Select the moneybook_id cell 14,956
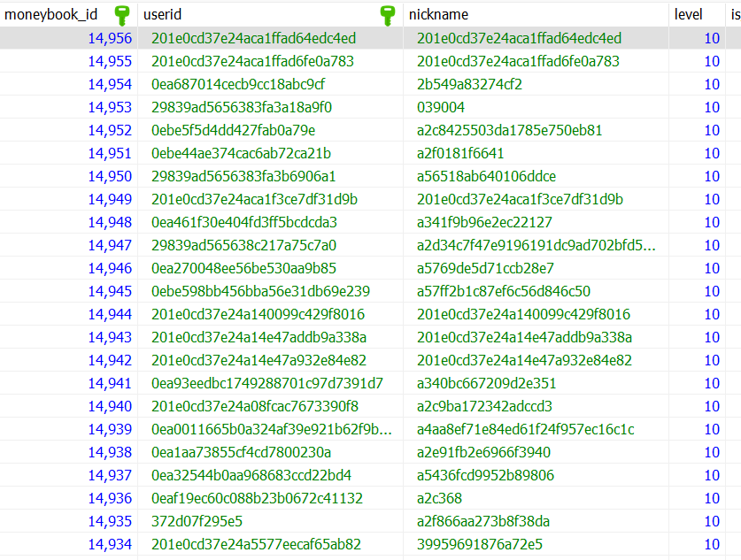This screenshot has height=560, width=741. [110, 38]
